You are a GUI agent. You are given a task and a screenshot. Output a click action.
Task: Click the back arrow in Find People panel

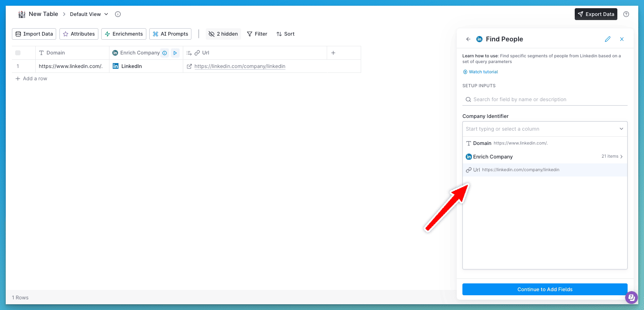pos(468,39)
